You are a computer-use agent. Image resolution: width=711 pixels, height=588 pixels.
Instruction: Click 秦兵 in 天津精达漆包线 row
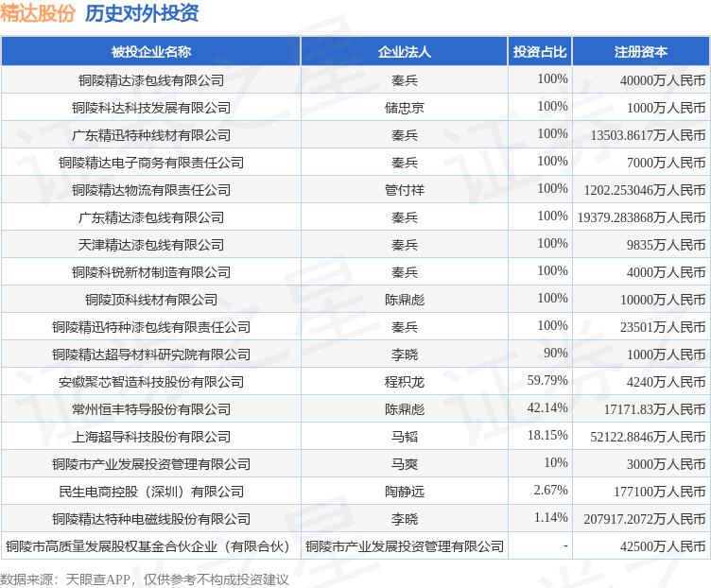coord(404,245)
